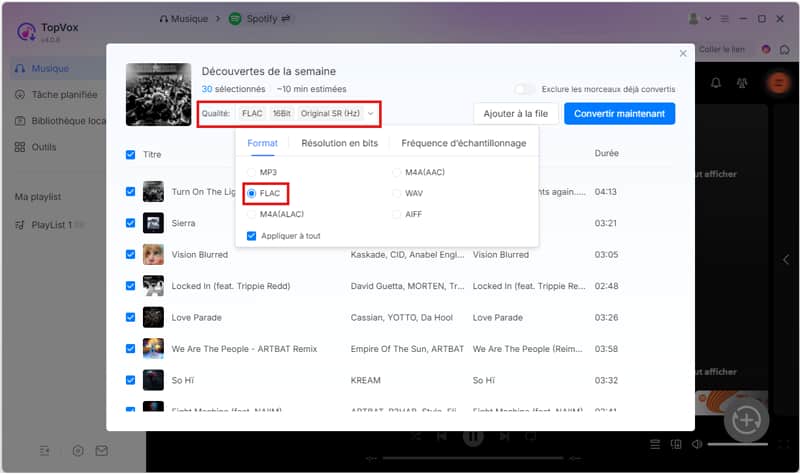This screenshot has width=800, height=474.
Task: Click the task list icon at bottom left
Action: click(45, 451)
